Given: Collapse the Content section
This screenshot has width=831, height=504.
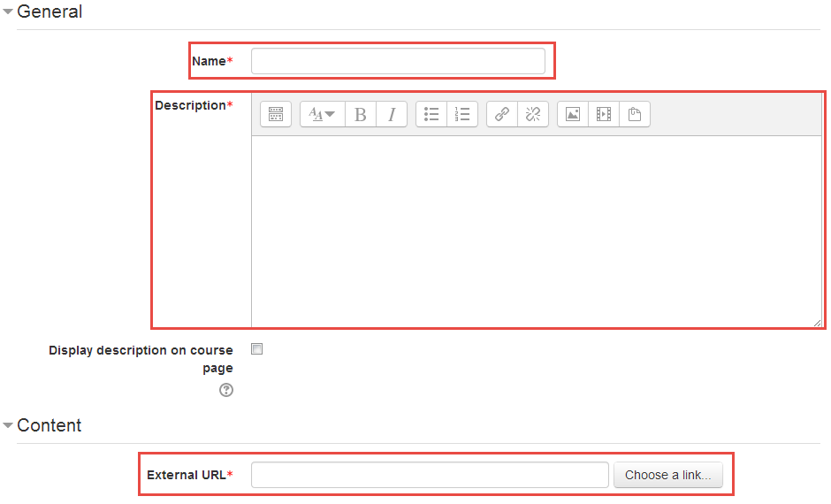Looking at the screenshot, I should pyautogui.click(x=9, y=426).
